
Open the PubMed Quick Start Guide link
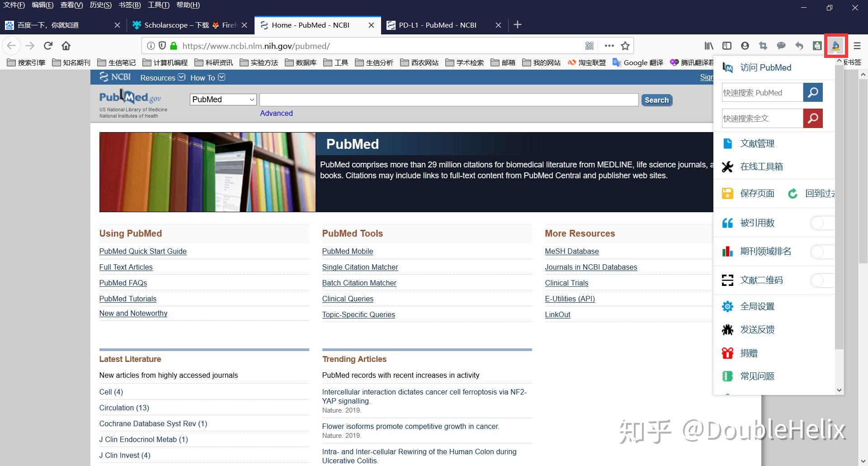click(143, 251)
